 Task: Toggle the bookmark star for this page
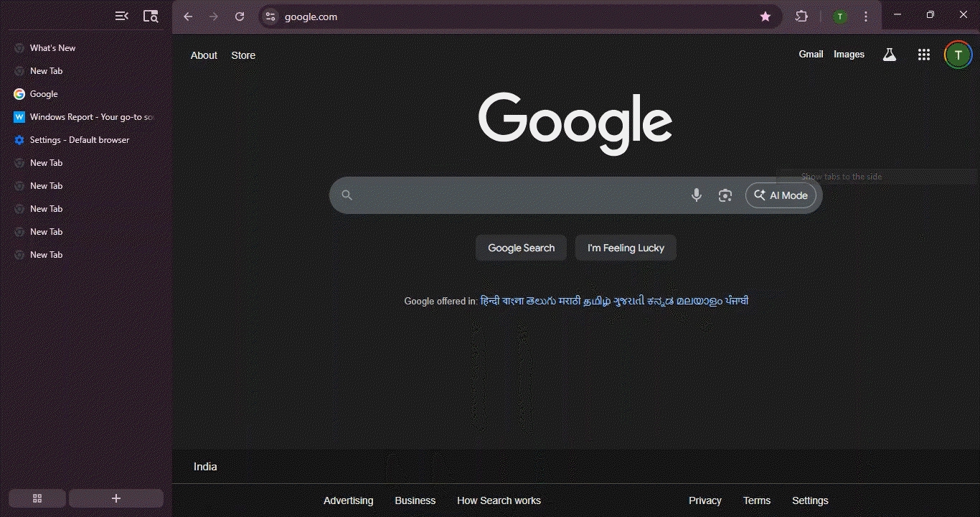click(x=765, y=15)
